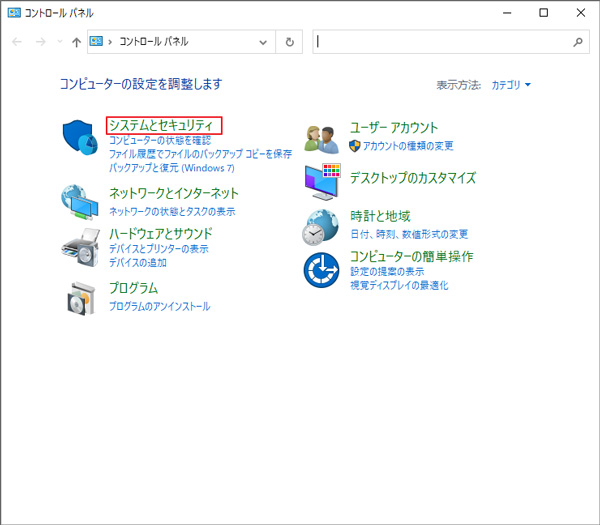The width and height of the screenshot is (600, 525).
Task: Open ファイル履歴でファイルのバックアップ コピーを保存
Action: pos(201,154)
